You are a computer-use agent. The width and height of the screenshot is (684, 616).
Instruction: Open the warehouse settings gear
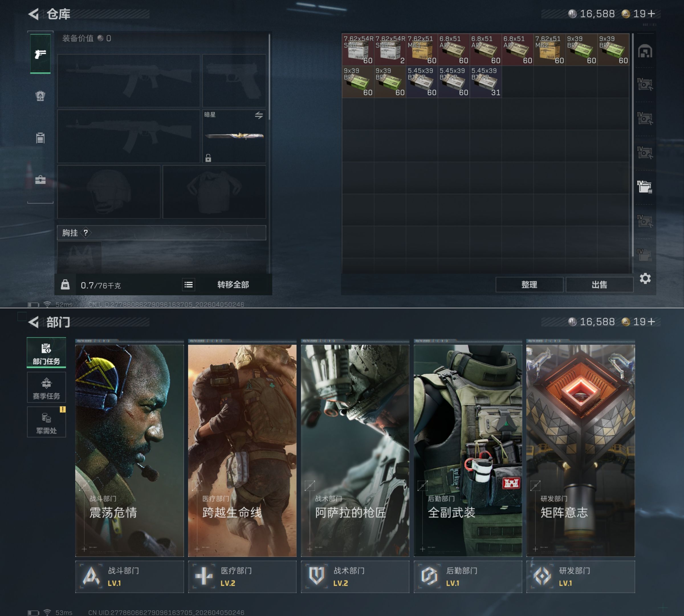point(645,279)
